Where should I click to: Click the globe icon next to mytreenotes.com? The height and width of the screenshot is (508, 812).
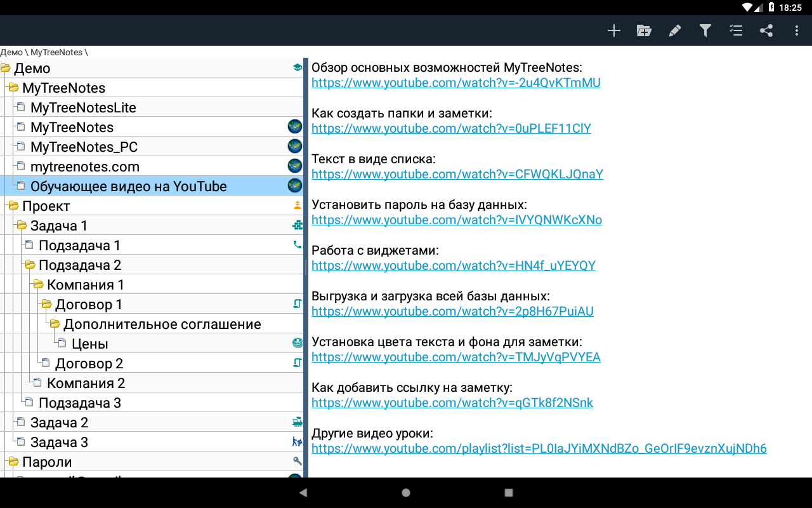click(x=294, y=166)
